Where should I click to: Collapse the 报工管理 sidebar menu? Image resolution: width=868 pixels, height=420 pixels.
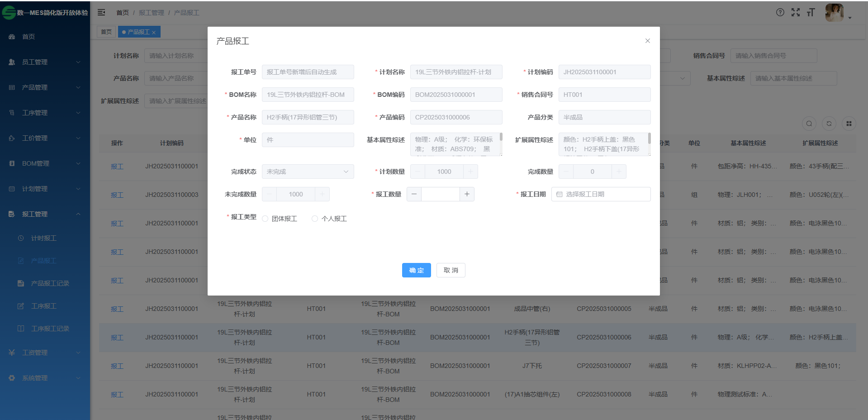[44, 214]
